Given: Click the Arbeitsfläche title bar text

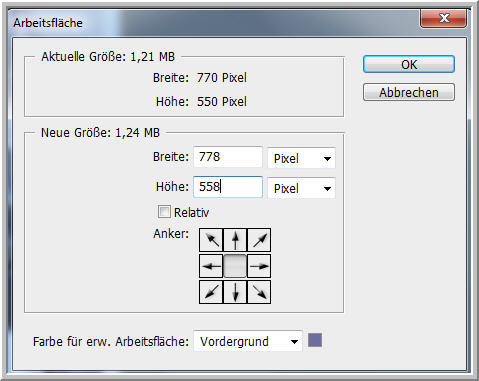Looking at the screenshot, I should [x=48, y=23].
